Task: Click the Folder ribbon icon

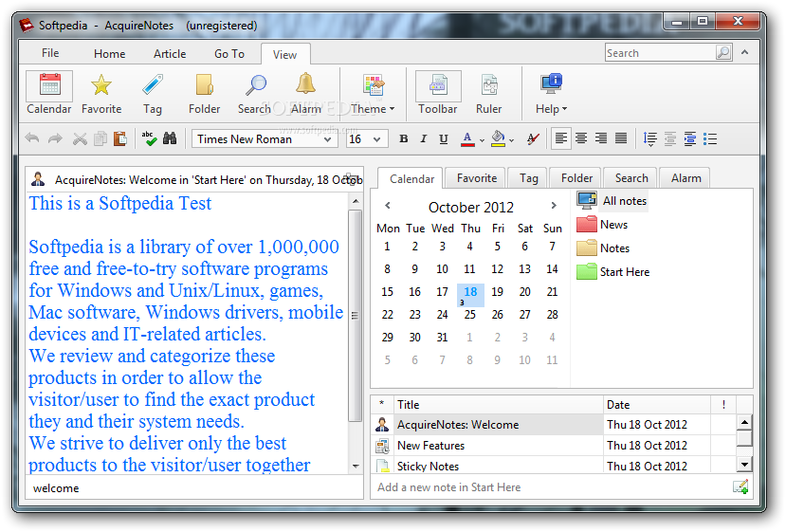Action: click(x=205, y=85)
